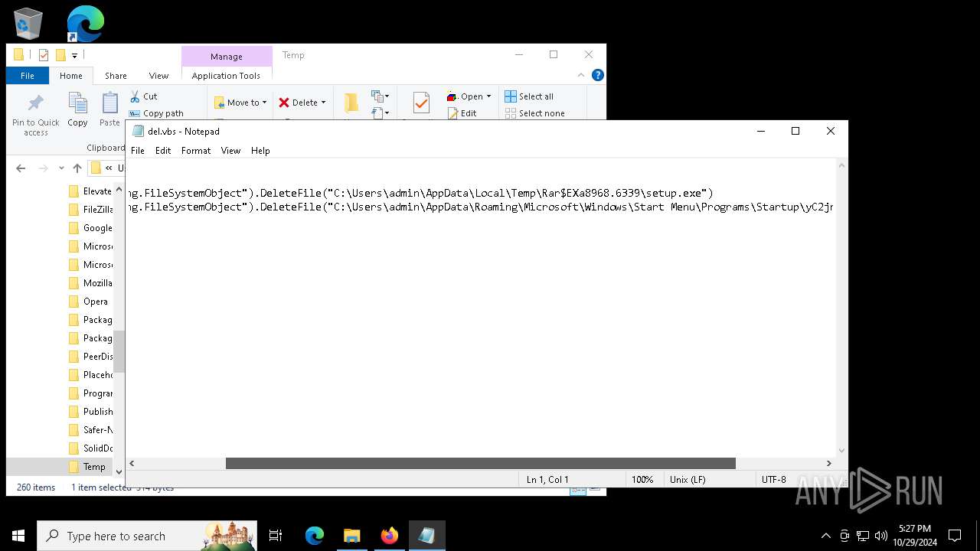This screenshot has width=980, height=551.
Task: Click the network icon in system tray
Action: point(863,536)
